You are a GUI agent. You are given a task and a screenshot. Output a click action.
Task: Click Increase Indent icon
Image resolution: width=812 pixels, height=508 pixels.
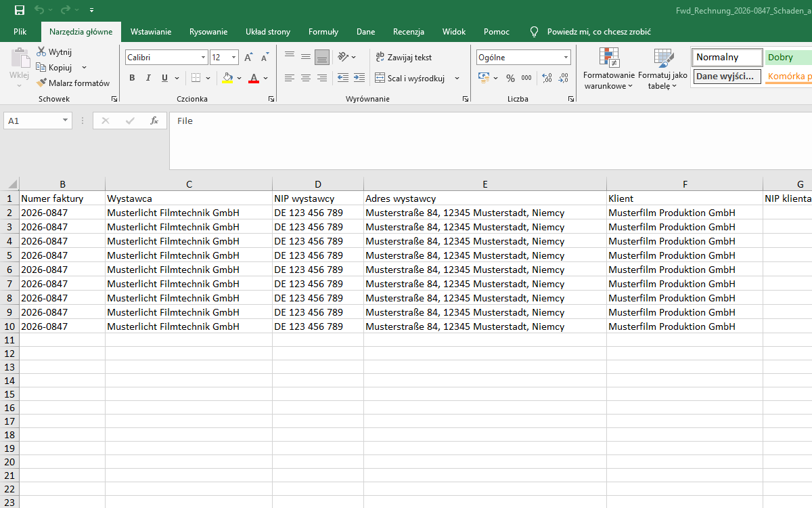pos(359,78)
